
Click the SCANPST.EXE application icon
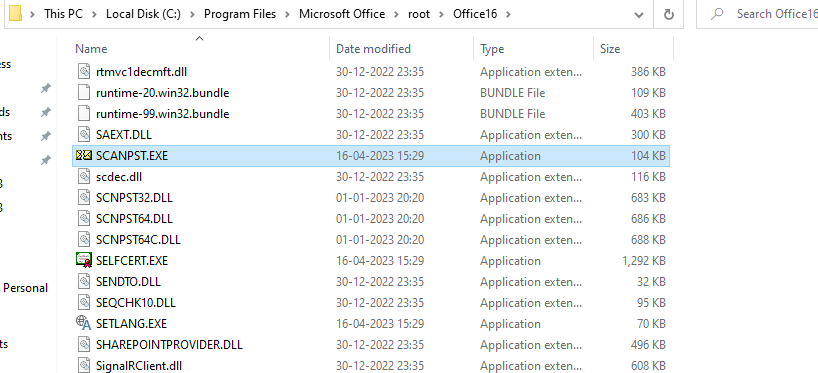[84, 155]
